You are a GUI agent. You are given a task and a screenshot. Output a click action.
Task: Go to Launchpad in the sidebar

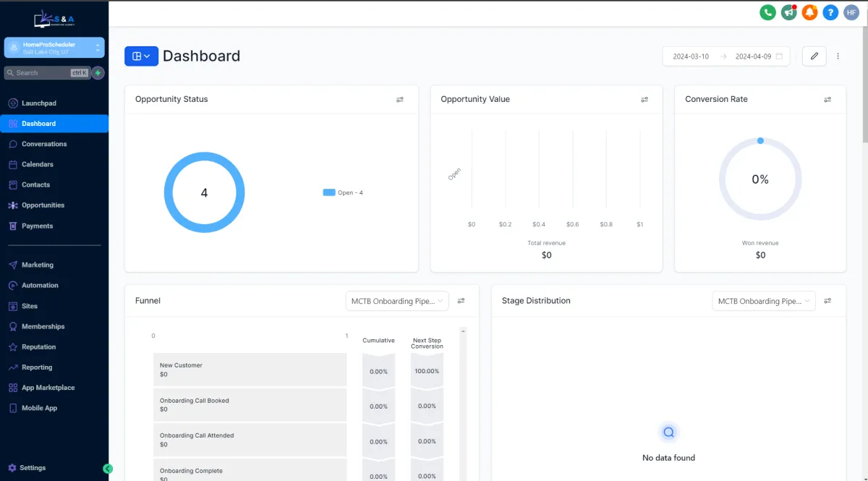pos(54,103)
